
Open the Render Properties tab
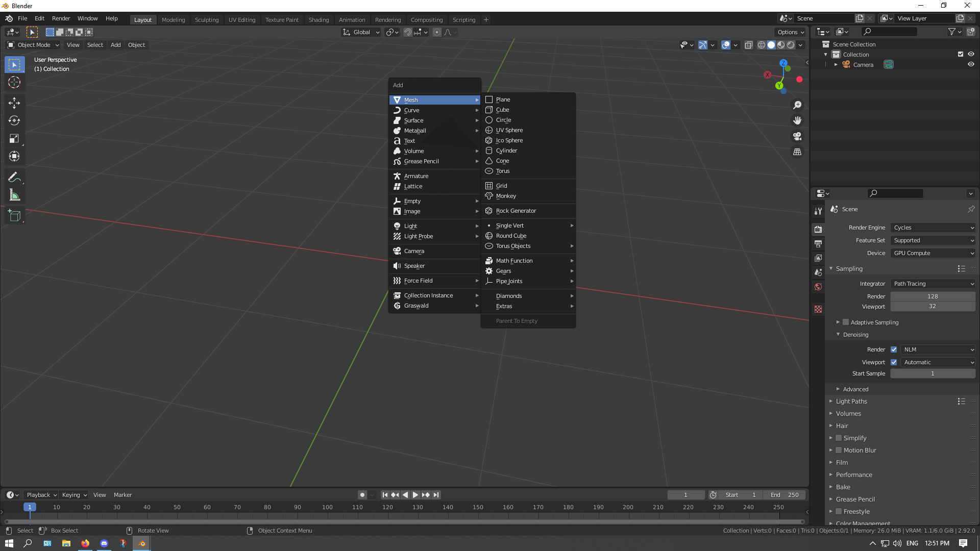818,229
